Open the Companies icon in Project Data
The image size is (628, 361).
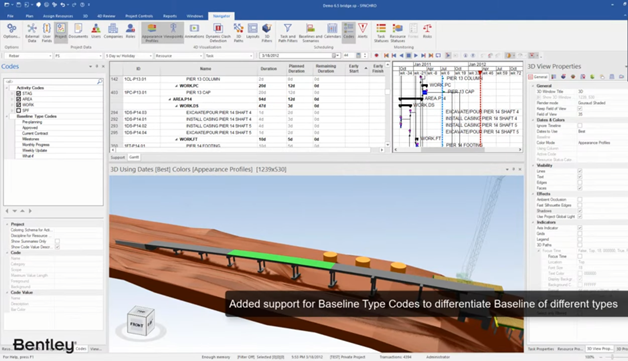point(113,31)
